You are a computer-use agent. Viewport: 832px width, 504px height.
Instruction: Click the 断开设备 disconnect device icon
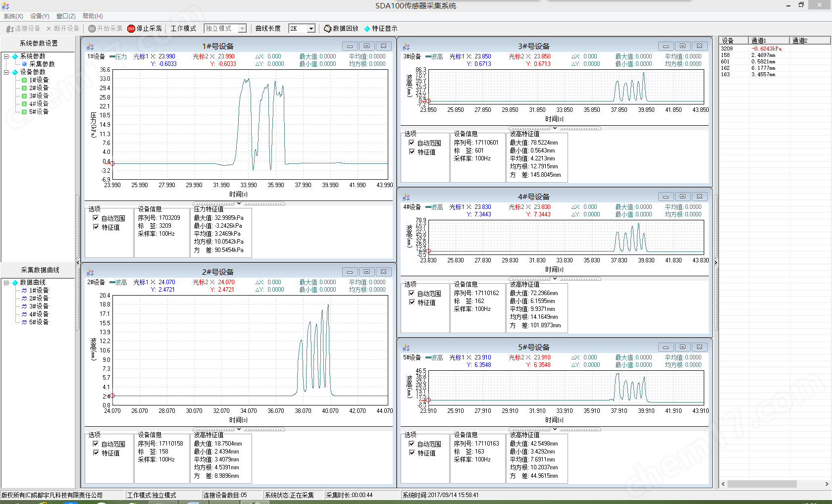click(x=49, y=29)
